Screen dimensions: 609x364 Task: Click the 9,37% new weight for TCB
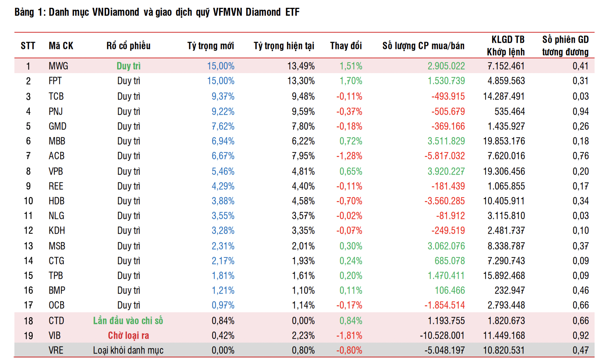tap(223, 96)
